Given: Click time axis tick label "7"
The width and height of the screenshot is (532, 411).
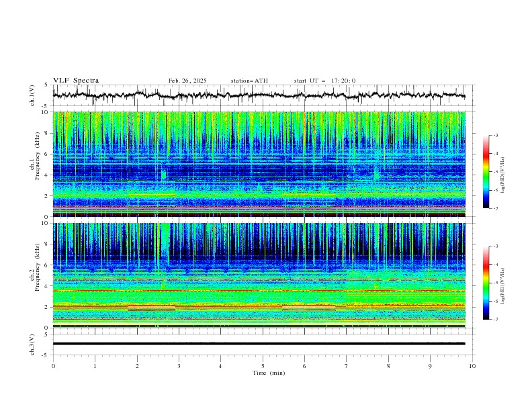Looking at the screenshot, I should click(347, 366).
